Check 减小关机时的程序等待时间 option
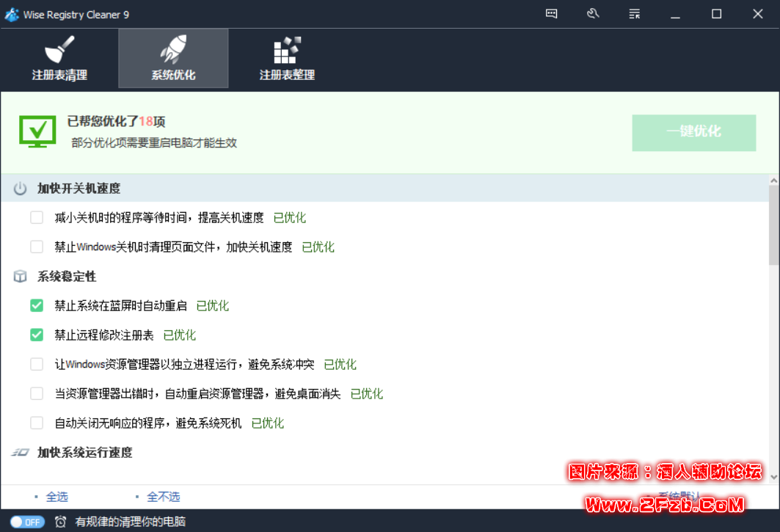780x532 pixels. (37, 217)
